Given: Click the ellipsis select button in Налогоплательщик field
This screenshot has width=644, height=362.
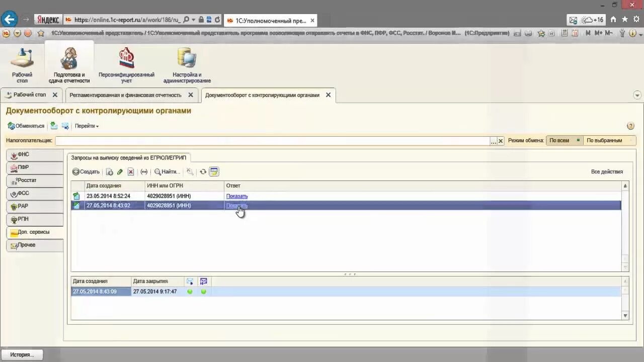Looking at the screenshot, I should 493,141.
